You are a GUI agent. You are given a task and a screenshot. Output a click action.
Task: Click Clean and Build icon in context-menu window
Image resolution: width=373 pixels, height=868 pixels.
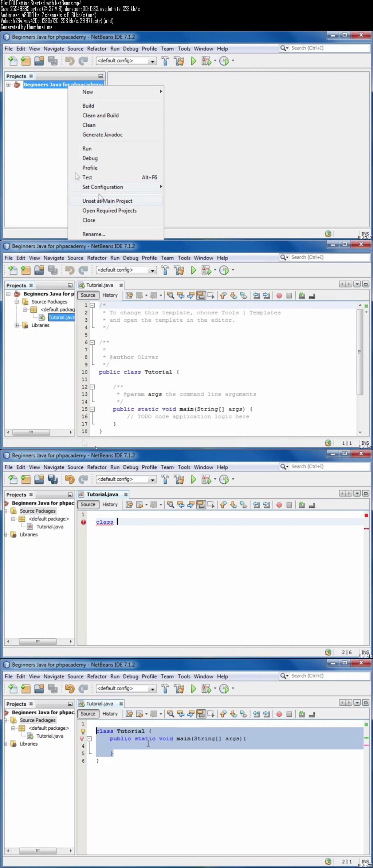[179, 61]
